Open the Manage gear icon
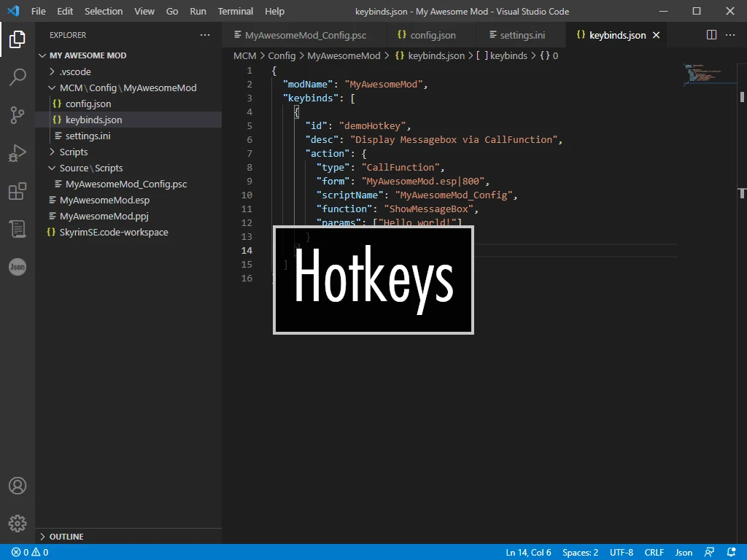Image resolution: width=747 pixels, height=560 pixels. click(x=18, y=524)
